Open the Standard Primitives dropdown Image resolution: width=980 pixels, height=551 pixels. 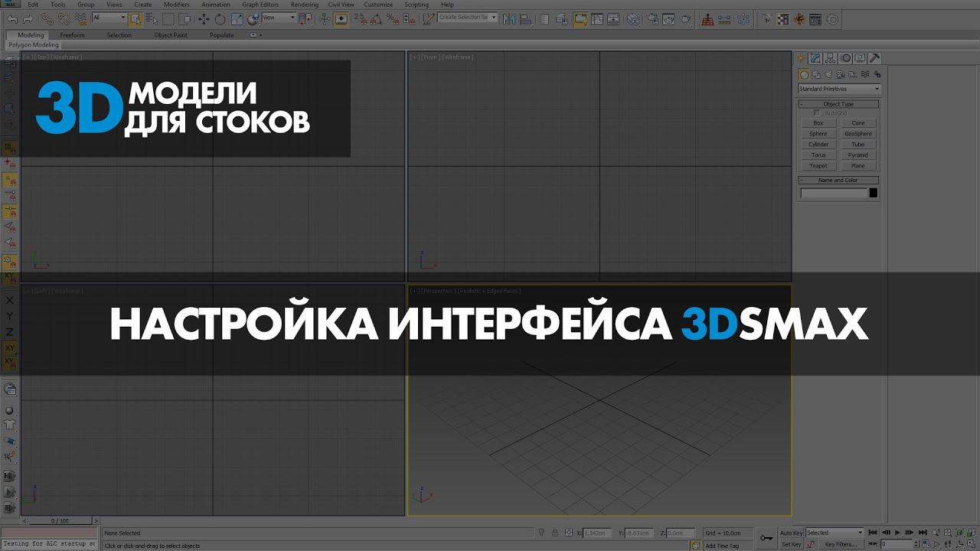(x=838, y=89)
